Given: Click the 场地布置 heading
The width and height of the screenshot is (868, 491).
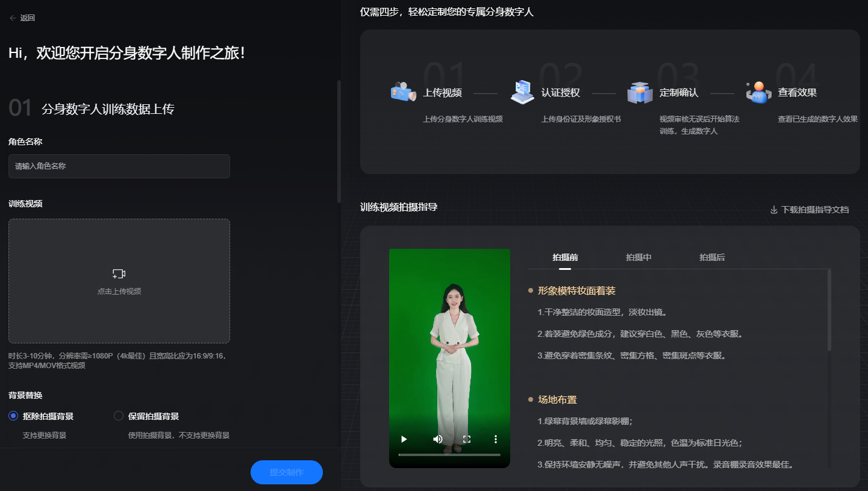Looking at the screenshot, I should tap(557, 400).
